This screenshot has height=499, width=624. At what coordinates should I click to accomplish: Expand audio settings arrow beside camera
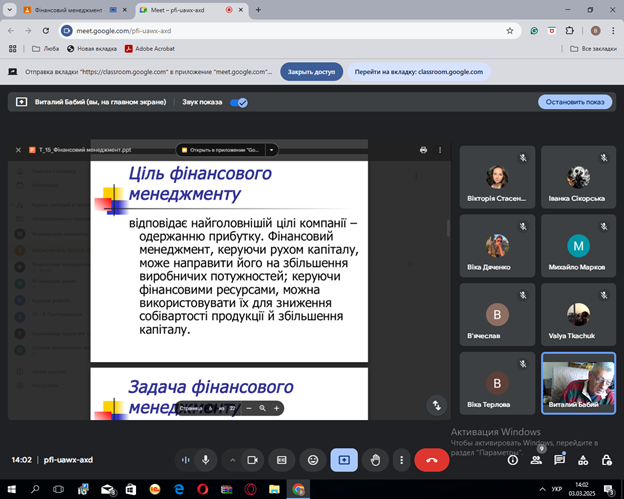[233, 460]
